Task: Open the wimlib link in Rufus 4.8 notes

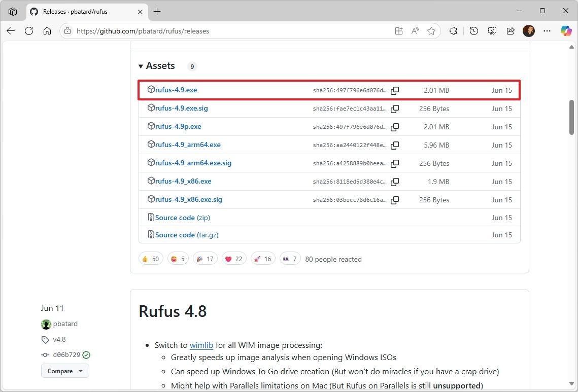Action: pos(201,345)
